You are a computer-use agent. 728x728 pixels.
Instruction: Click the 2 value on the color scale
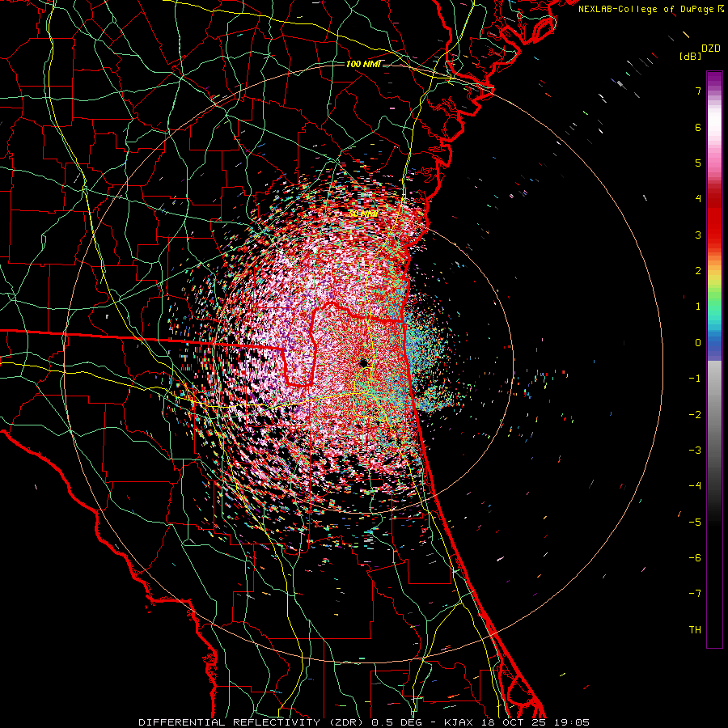click(698, 271)
